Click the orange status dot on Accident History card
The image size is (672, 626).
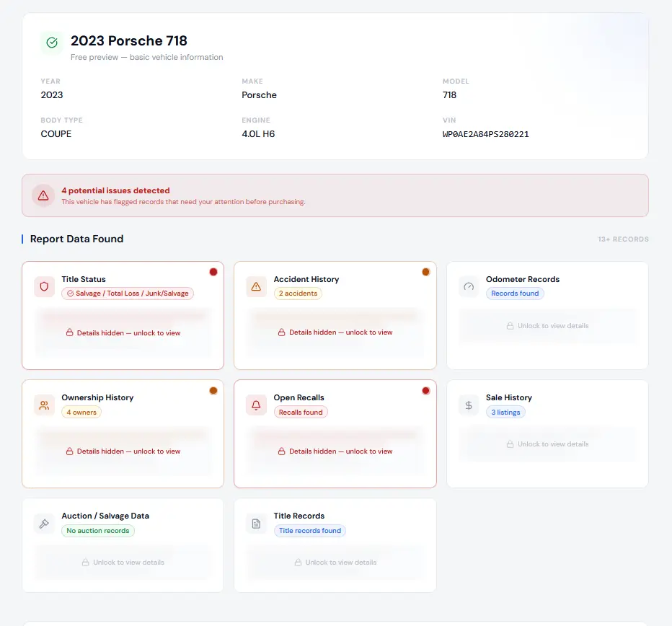pos(425,272)
